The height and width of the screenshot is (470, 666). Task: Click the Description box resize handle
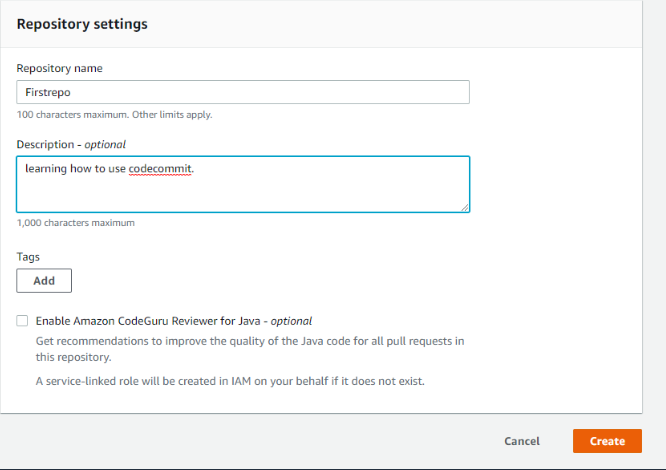tap(465, 207)
